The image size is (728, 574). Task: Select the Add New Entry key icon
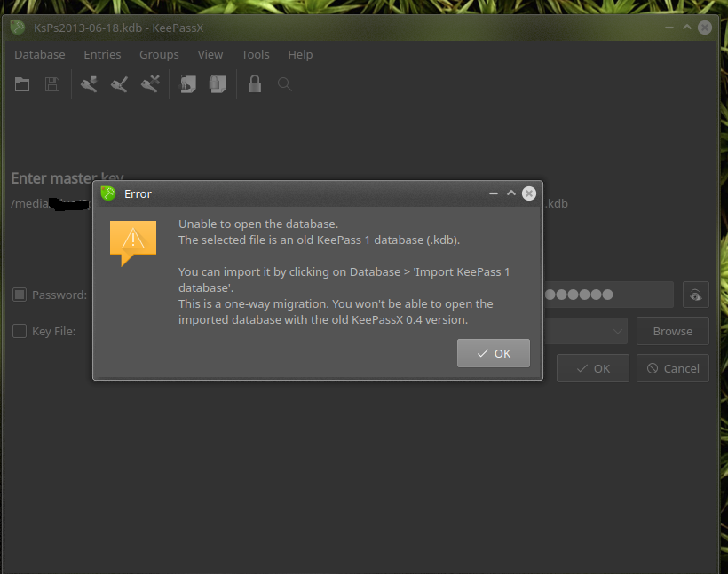pyautogui.click(x=88, y=83)
